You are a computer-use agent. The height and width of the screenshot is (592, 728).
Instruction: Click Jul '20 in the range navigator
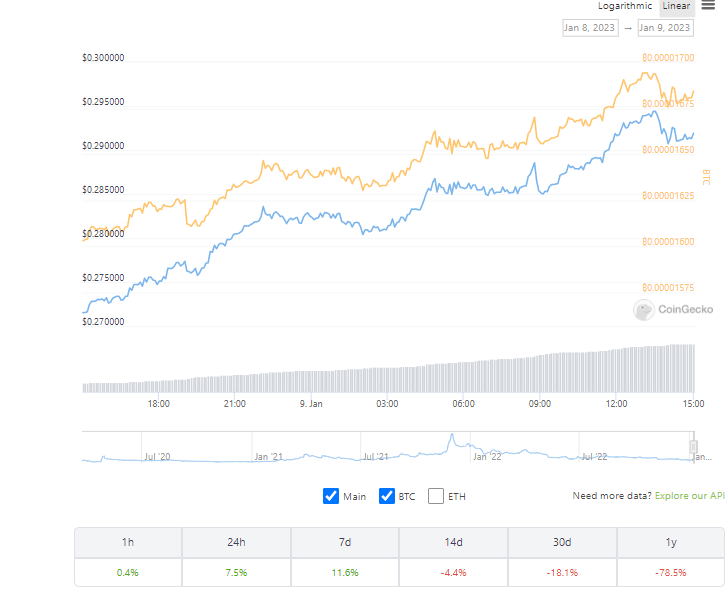pyautogui.click(x=157, y=456)
